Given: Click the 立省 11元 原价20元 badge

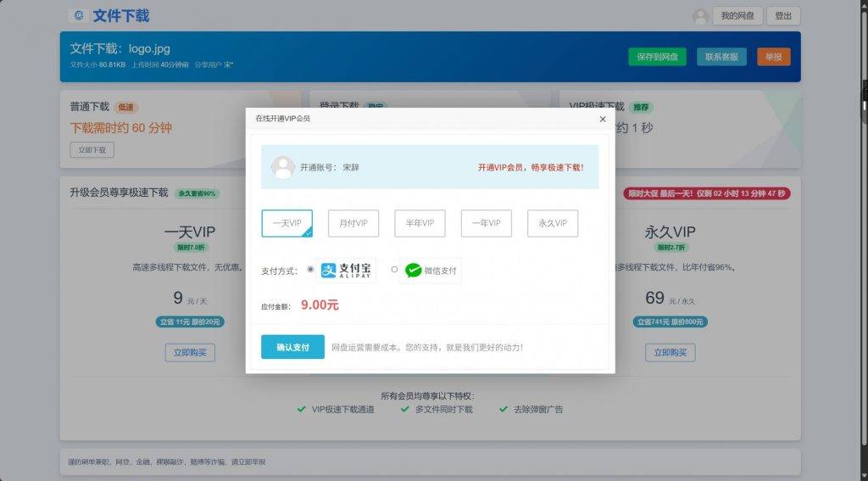Looking at the screenshot, I should click(x=190, y=322).
